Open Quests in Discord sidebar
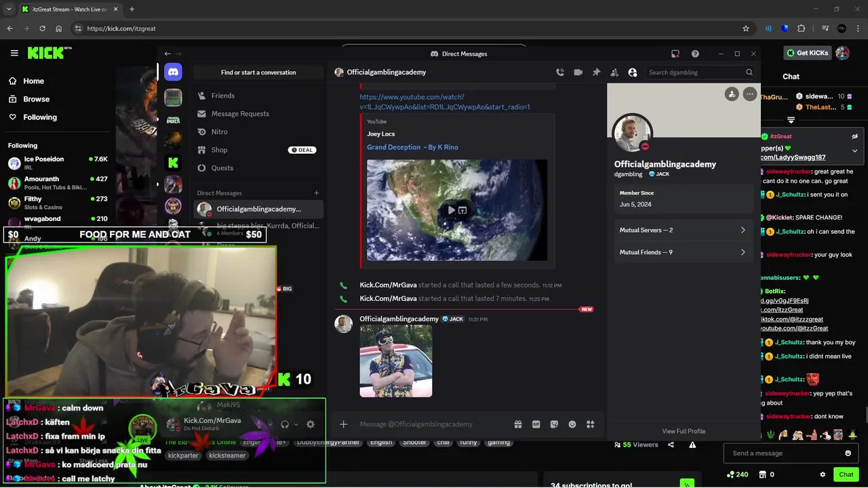868x488 pixels. [x=258, y=168]
